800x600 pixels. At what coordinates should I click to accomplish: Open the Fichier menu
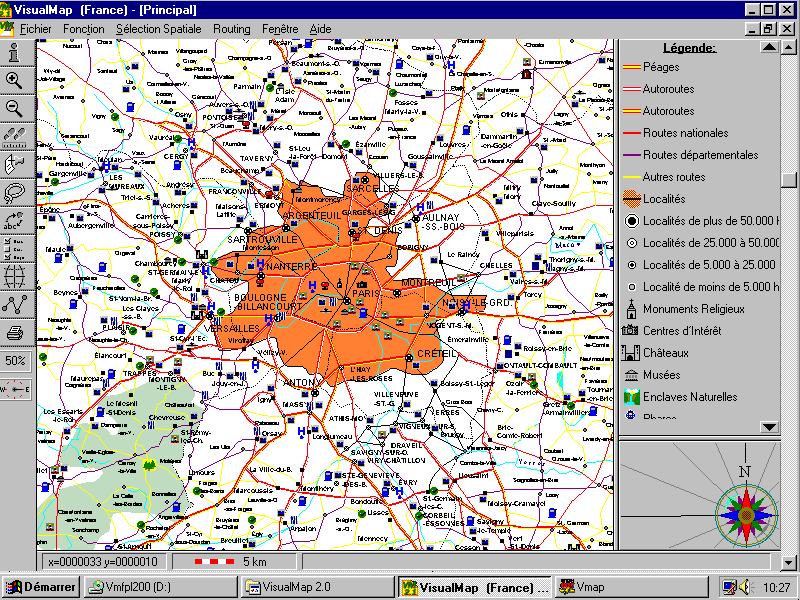click(x=36, y=29)
